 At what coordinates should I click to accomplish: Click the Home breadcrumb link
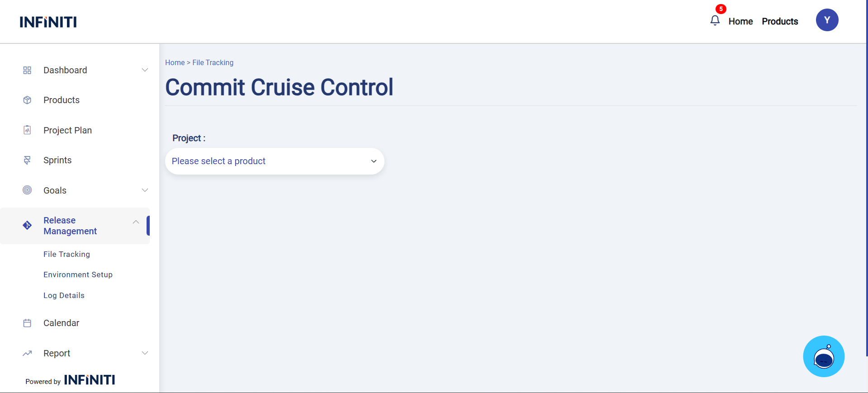tap(175, 62)
